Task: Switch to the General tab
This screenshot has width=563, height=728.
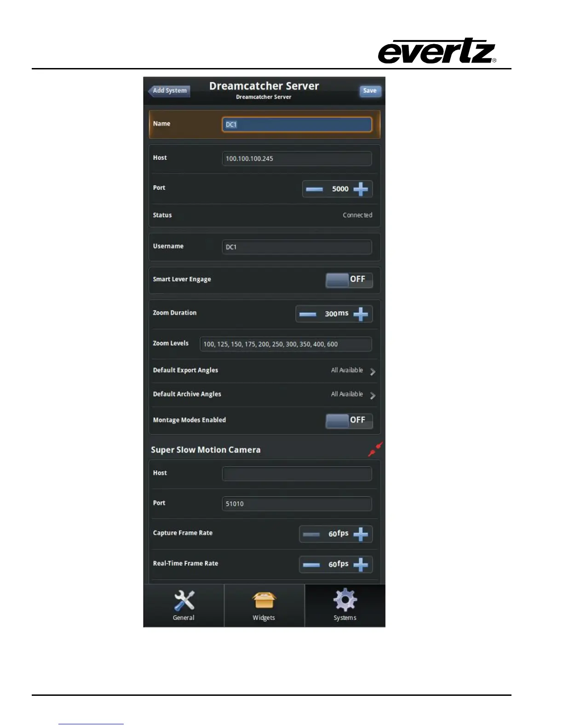Action: [184, 605]
